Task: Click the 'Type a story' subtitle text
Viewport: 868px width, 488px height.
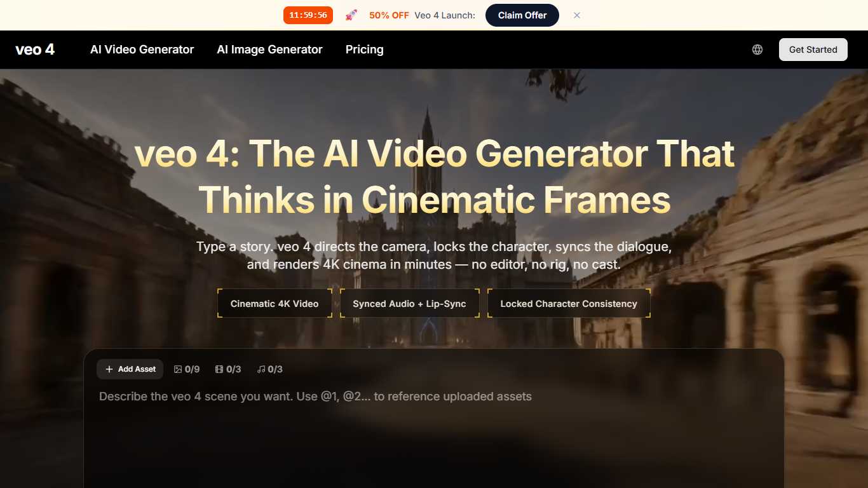Action: click(434, 255)
